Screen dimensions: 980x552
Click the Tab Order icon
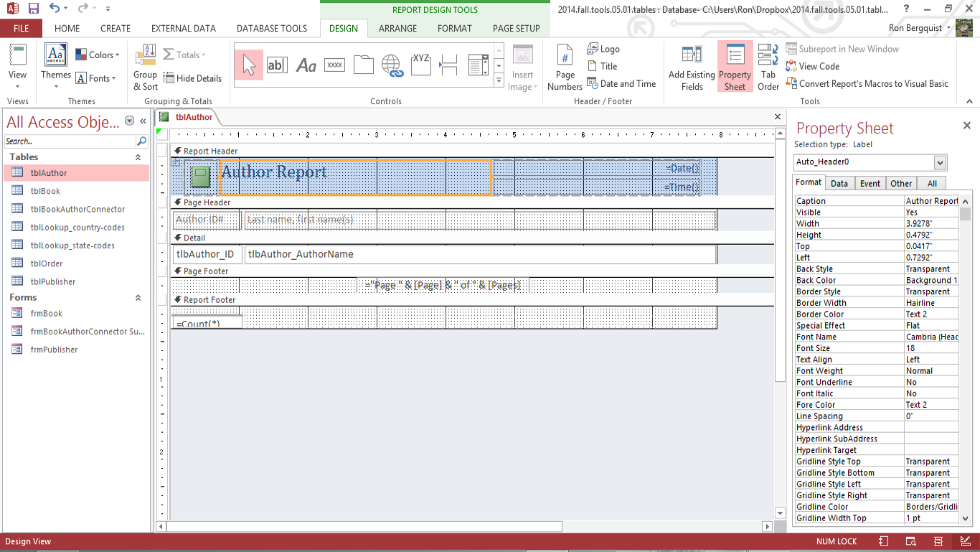tap(768, 70)
